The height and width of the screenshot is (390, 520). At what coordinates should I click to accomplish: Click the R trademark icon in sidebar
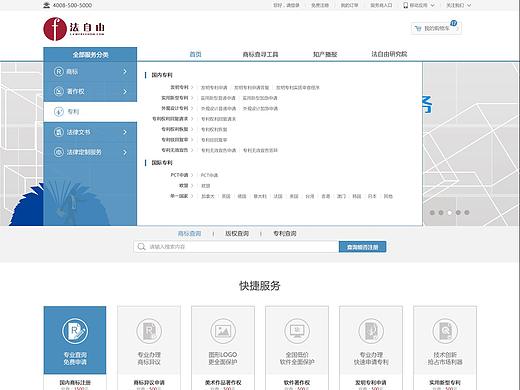click(59, 72)
